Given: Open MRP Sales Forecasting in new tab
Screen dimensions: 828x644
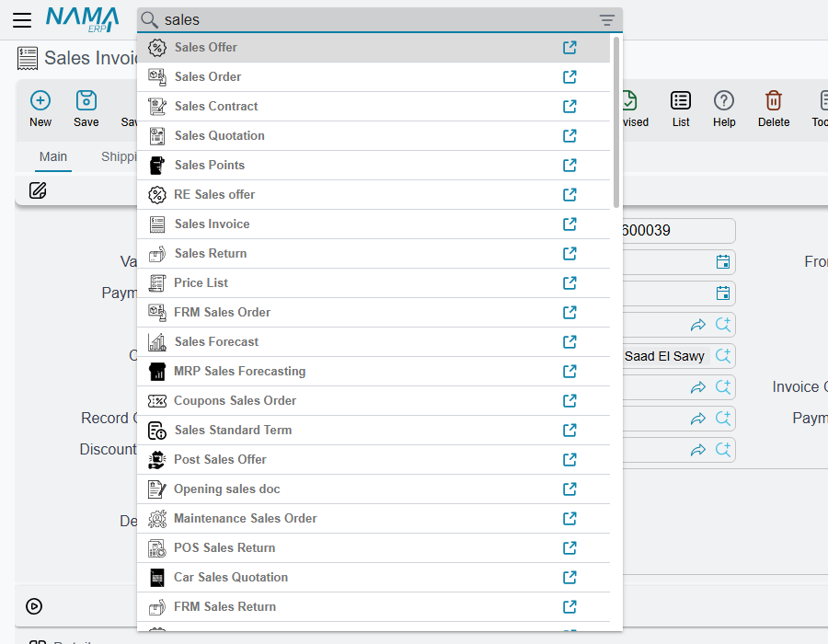Looking at the screenshot, I should 569,372.
